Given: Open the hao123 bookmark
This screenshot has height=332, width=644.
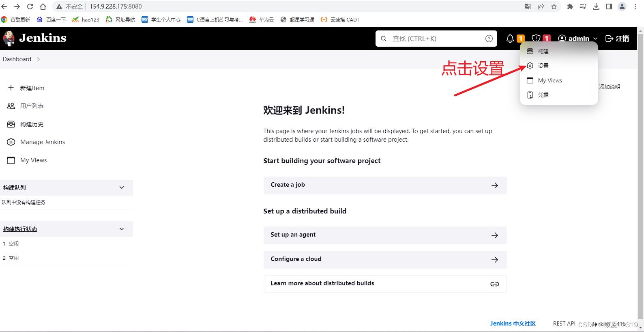Looking at the screenshot, I should 86,19.
